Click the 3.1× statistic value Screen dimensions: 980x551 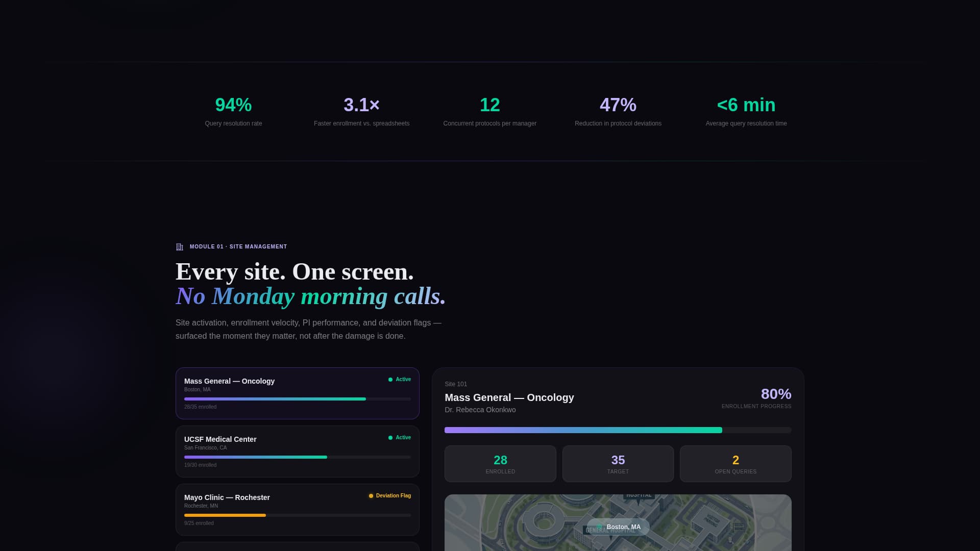coord(361,105)
